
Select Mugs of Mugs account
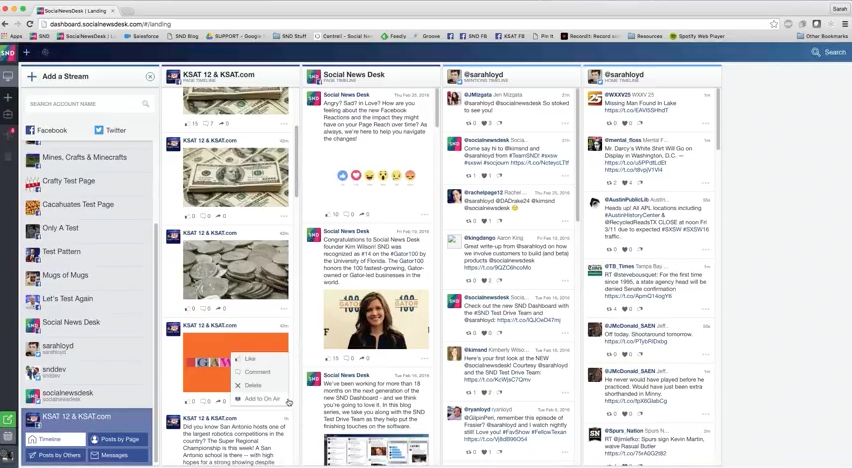(x=89, y=277)
